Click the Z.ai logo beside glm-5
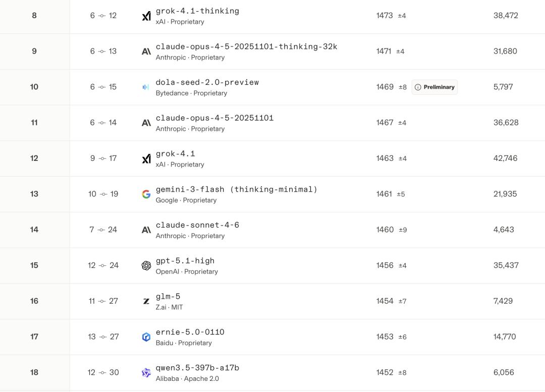This screenshot has width=545, height=392. 146,301
